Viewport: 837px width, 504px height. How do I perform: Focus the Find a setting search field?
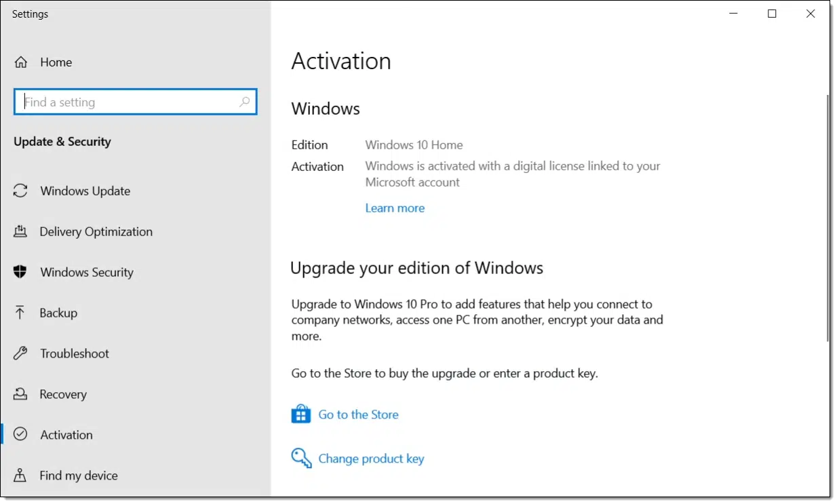(x=135, y=102)
